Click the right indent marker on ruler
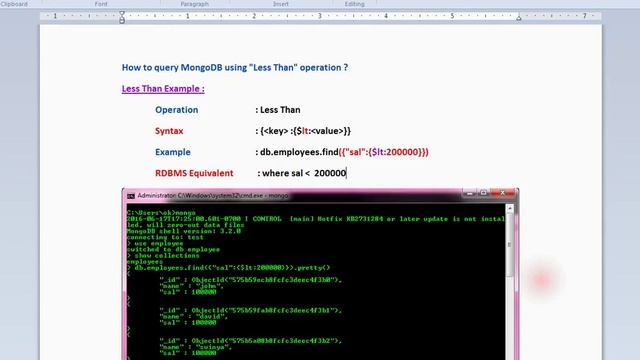This screenshot has width=640, height=360. (518, 18)
